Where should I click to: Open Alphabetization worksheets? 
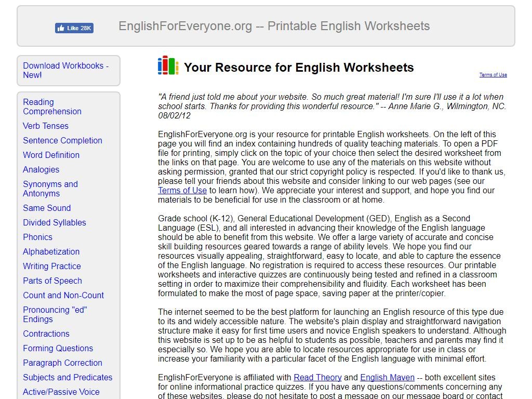click(51, 252)
